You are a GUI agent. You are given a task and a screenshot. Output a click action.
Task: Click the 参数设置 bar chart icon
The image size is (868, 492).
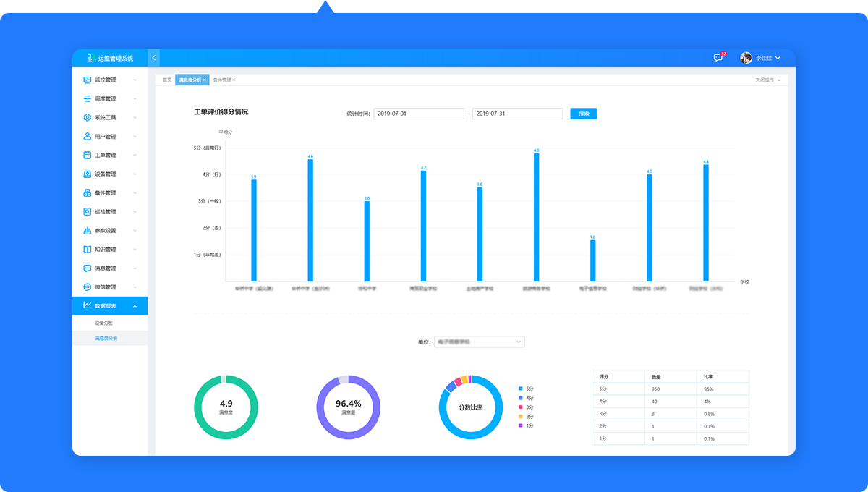[x=88, y=231]
